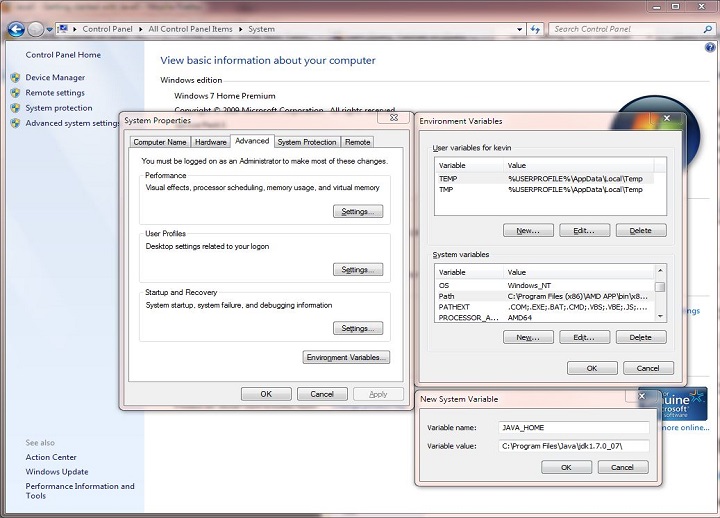The image size is (720, 518).
Task: Select Path system variable row
Action: (544, 296)
